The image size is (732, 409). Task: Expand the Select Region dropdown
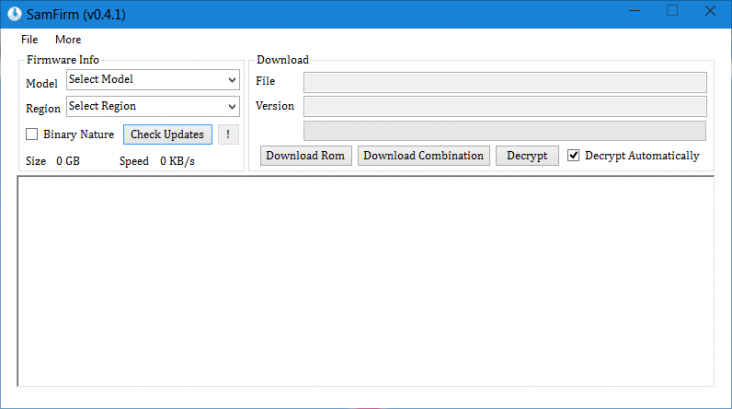click(x=153, y=106)
